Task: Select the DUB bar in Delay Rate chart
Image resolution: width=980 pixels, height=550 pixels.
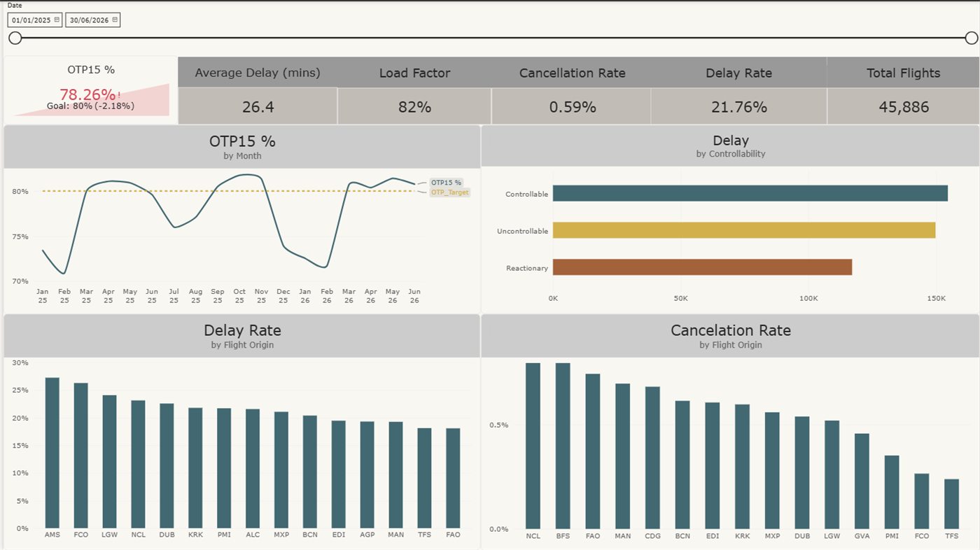Action: tap(167, 466)
